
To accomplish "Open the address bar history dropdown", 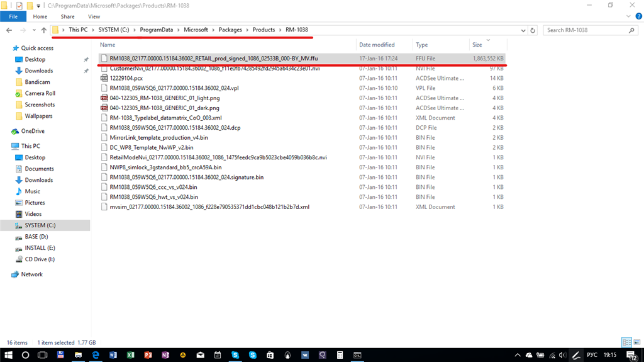I will (x=523, y=30).
